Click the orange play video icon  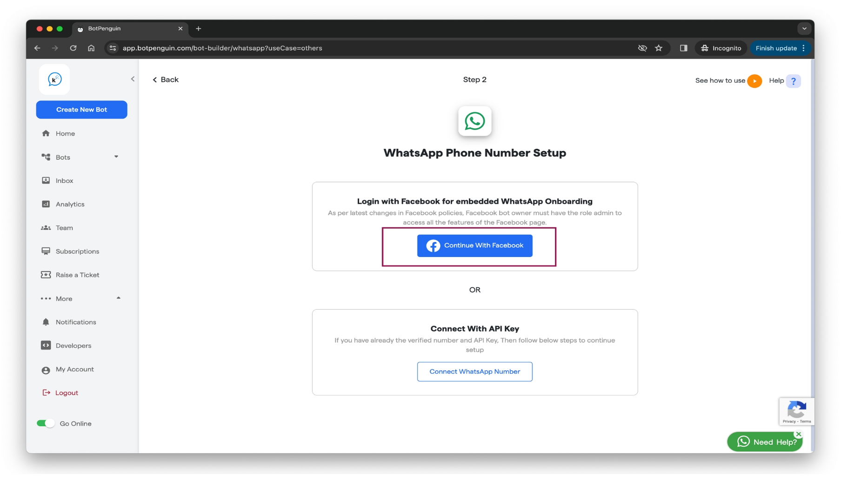pyautogui.click(x=754, y=81)
